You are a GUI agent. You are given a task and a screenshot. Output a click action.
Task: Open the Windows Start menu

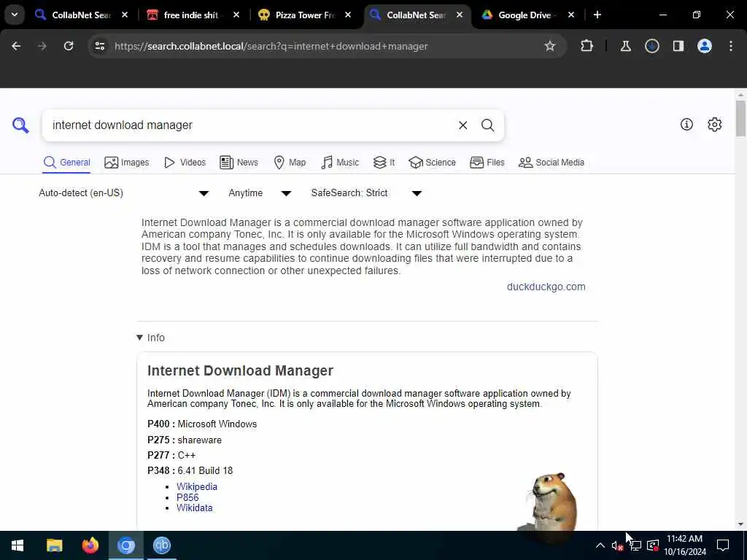pos(18,545)
